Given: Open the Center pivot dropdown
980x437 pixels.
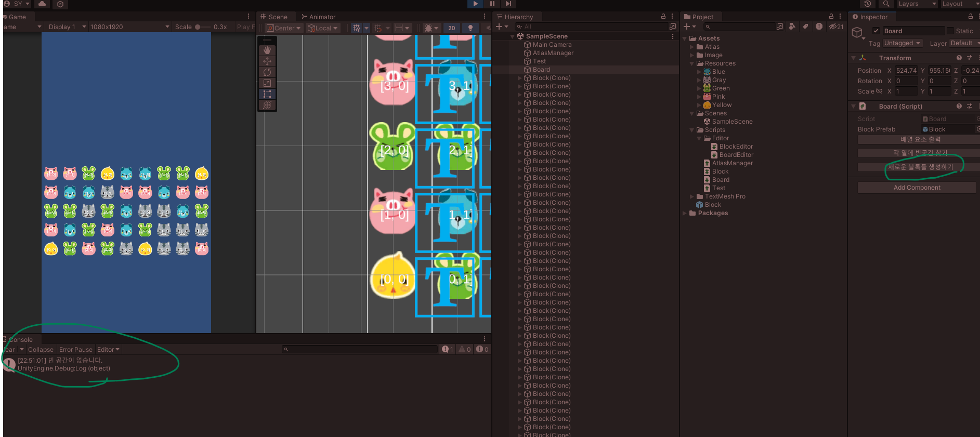Looking at the screenshot, I should click(283, 28).
